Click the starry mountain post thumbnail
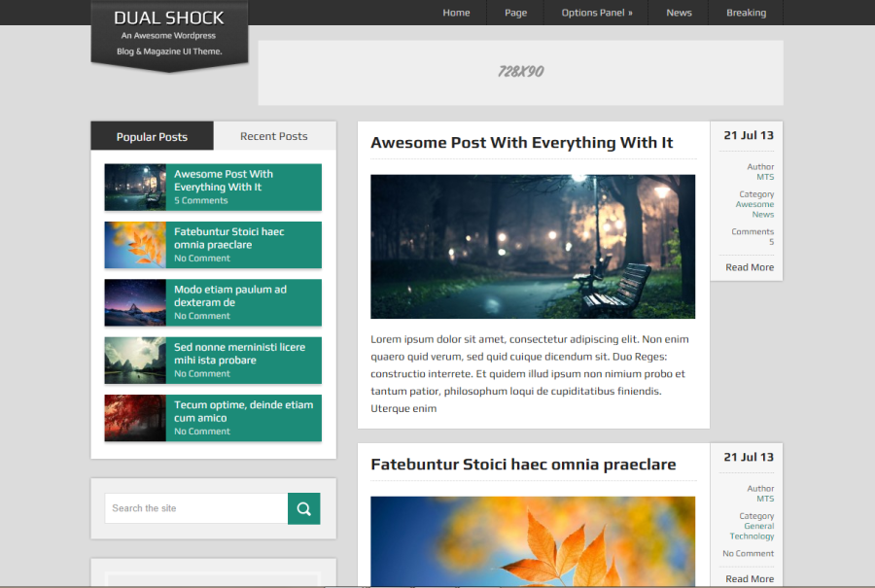This screenshot has height=588, width=875. (x=135, y=302)
